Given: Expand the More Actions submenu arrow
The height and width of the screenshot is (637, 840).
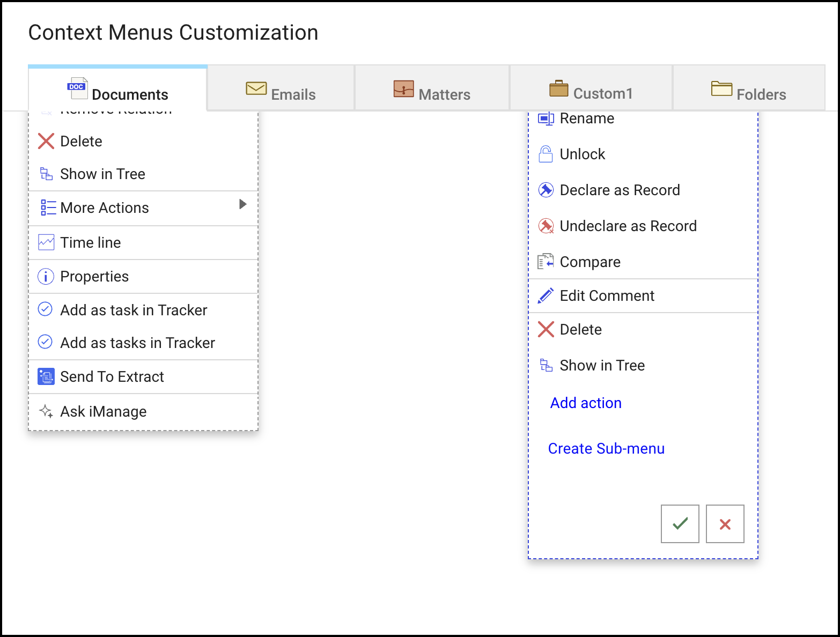Looking at the screenshot, I should point(243,204).
